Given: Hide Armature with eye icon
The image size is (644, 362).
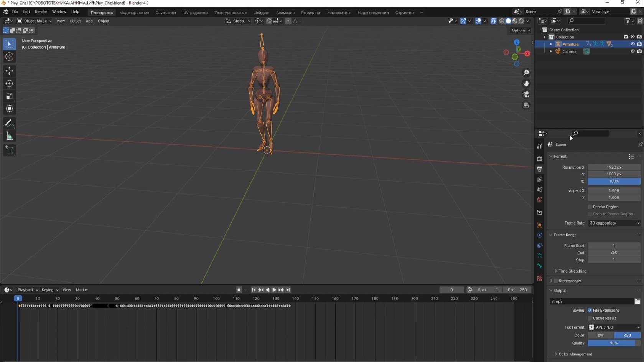Looking at the screenshot, I should click(x=632, y=44).
